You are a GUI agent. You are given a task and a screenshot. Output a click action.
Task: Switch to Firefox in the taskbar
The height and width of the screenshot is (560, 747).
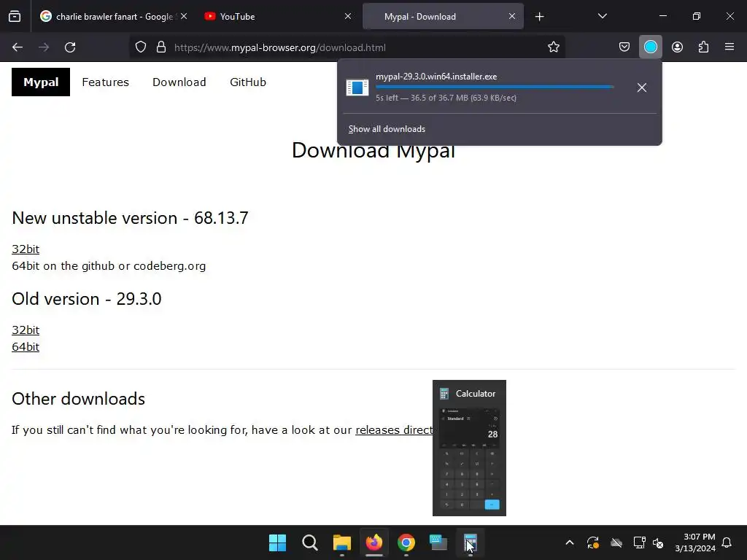coord(374,542)
